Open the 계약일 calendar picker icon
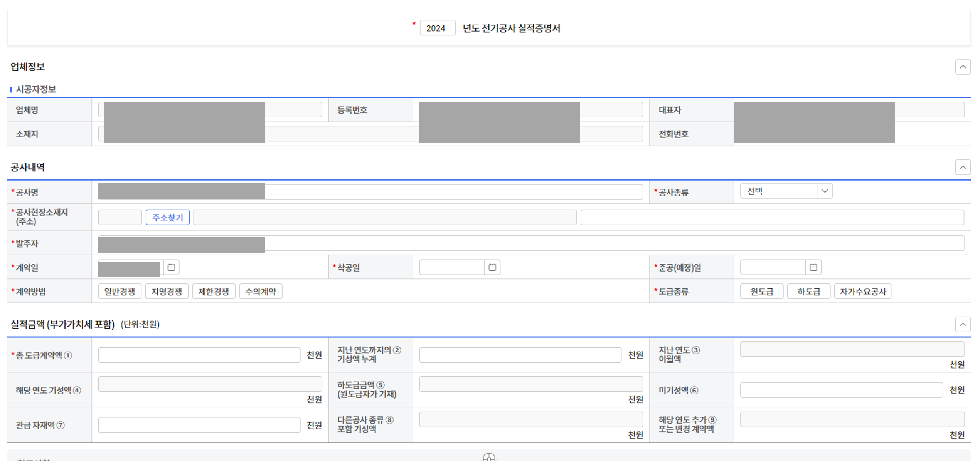The height and width of the screenshot is (461, 980). (x=171, y=267)
